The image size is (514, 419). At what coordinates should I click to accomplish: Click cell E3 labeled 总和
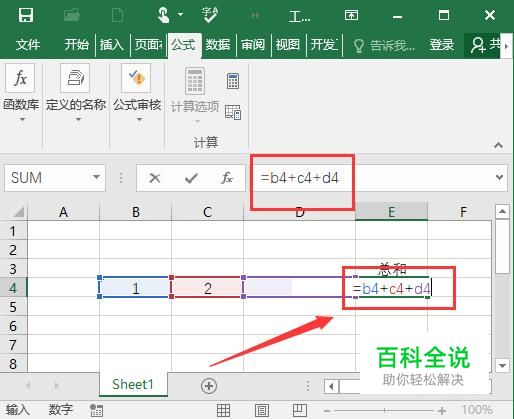tap(392, 268)
